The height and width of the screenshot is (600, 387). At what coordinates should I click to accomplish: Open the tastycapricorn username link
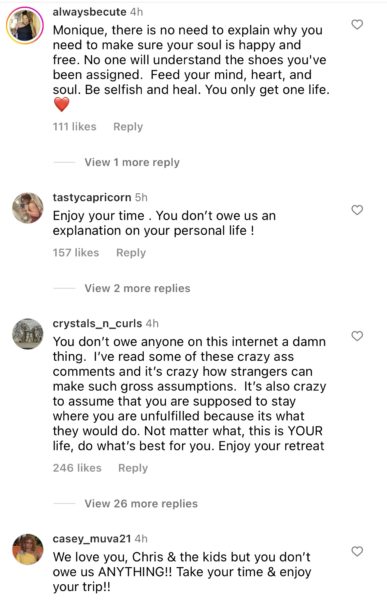92,197
